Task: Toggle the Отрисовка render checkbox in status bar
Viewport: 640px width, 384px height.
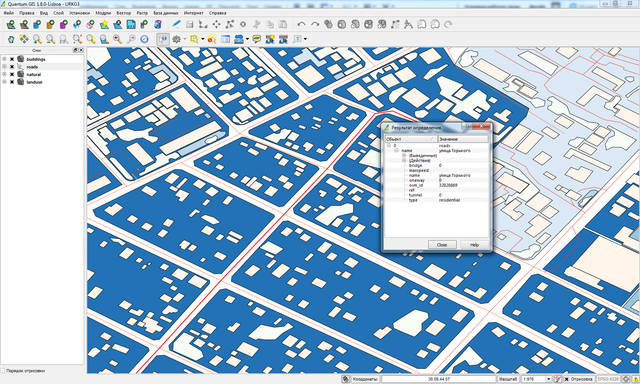Action: (566, 379)
